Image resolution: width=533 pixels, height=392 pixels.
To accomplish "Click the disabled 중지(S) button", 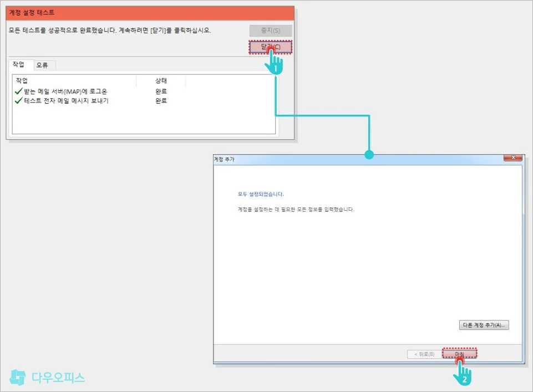I will [270, 30].
